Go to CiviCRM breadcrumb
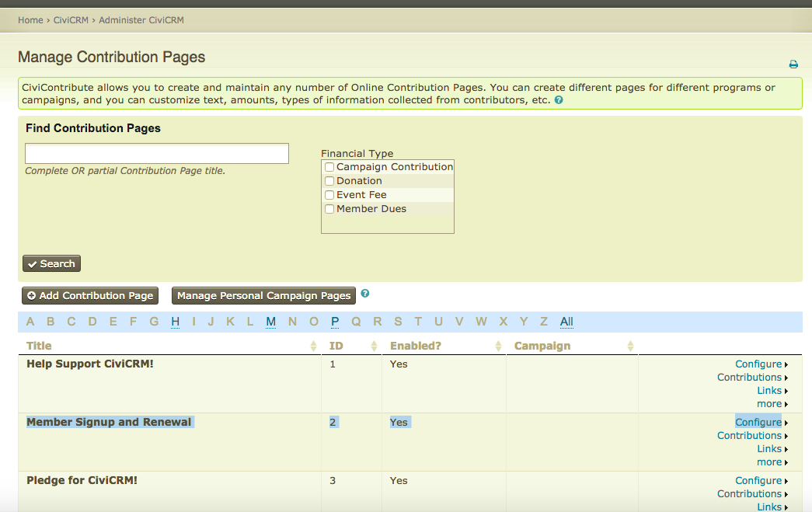812x512 pixels. pos(71,20)
